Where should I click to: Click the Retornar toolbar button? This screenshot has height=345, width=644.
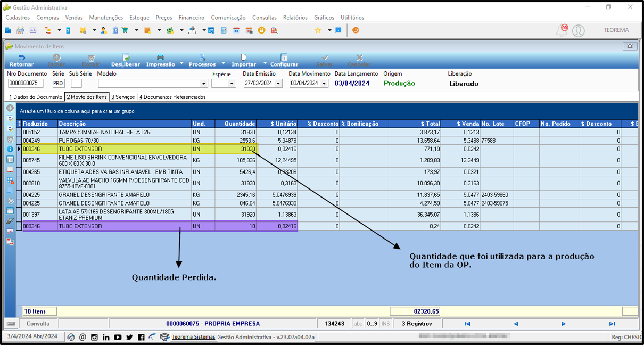[x=21, y=60]
